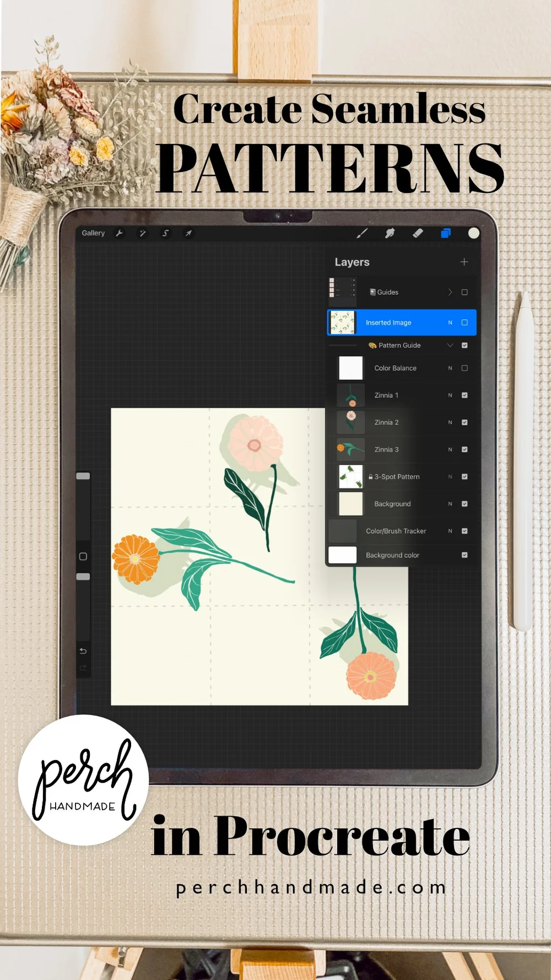Toggle visibility of Color Balance layer
The height and width of the screenshot is (980, 551).
pos(464,368)
